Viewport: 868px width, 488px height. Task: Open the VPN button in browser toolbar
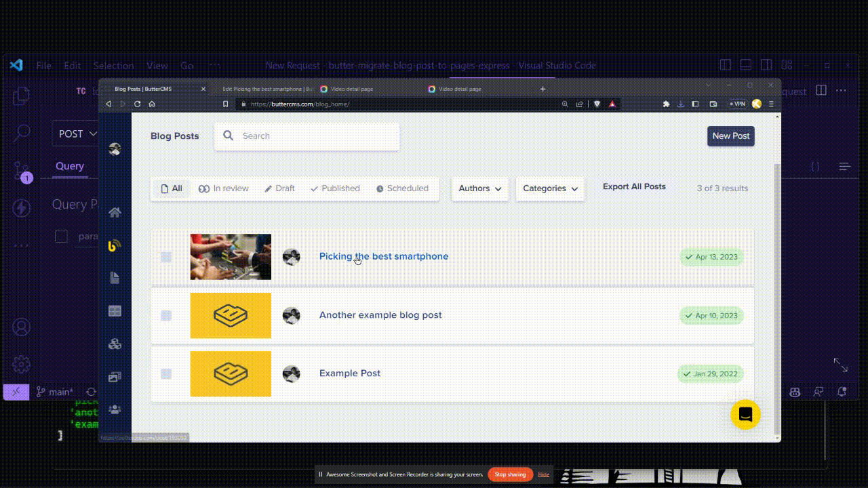click(x=737, y=104)
